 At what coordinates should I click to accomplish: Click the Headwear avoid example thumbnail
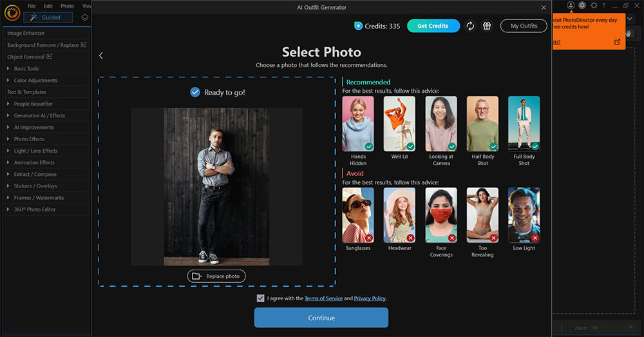[400, 215]
